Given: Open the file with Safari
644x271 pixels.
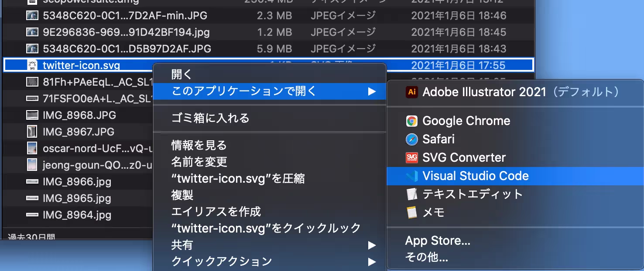Looking at the screenshot, I should pos(515,139).
